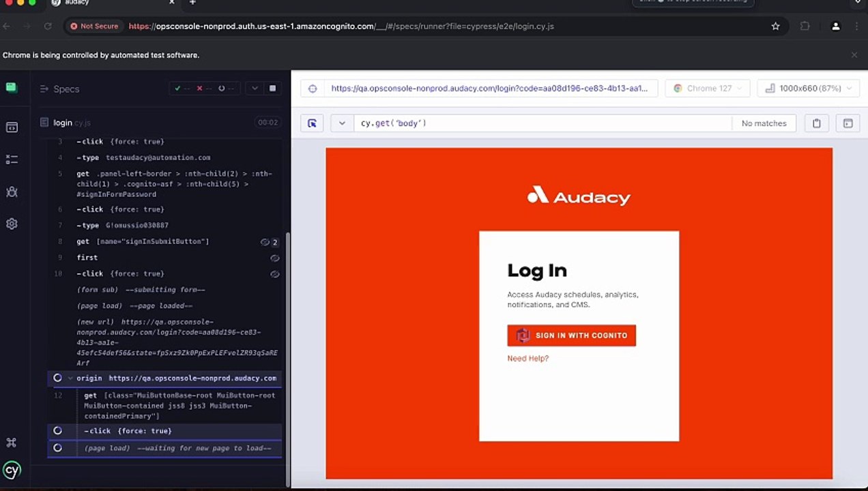
Task: Toggle hidden-element eye on 'first' command
Action: 275,258
